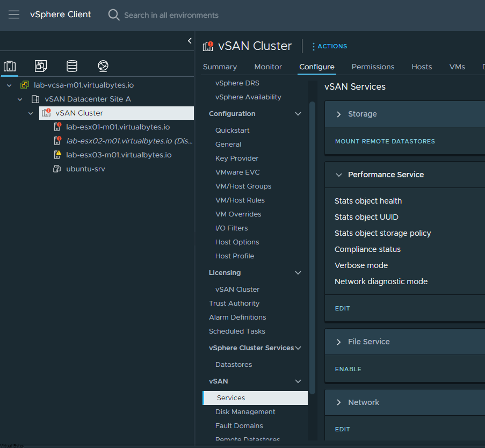Open the ACTIONS menu

click(330, 46)
